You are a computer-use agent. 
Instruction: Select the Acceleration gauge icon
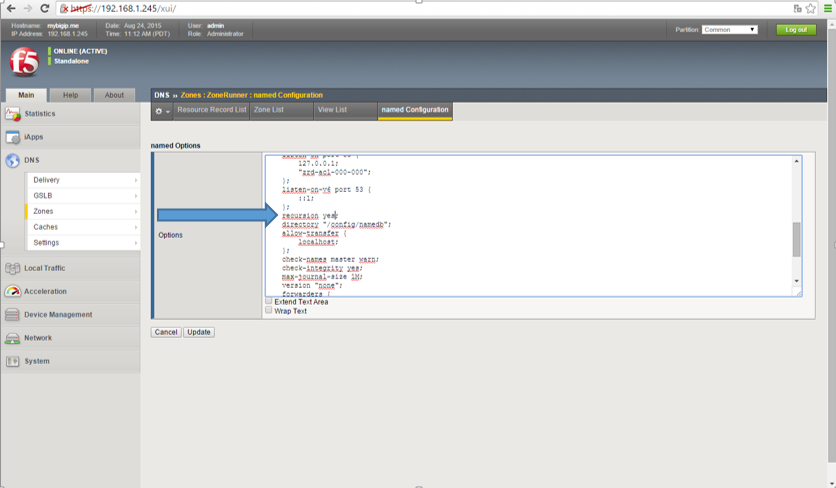pos(13,291)
